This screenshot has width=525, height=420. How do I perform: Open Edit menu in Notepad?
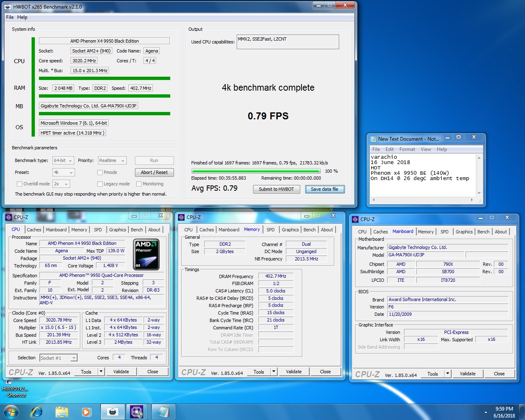point(390,149)
